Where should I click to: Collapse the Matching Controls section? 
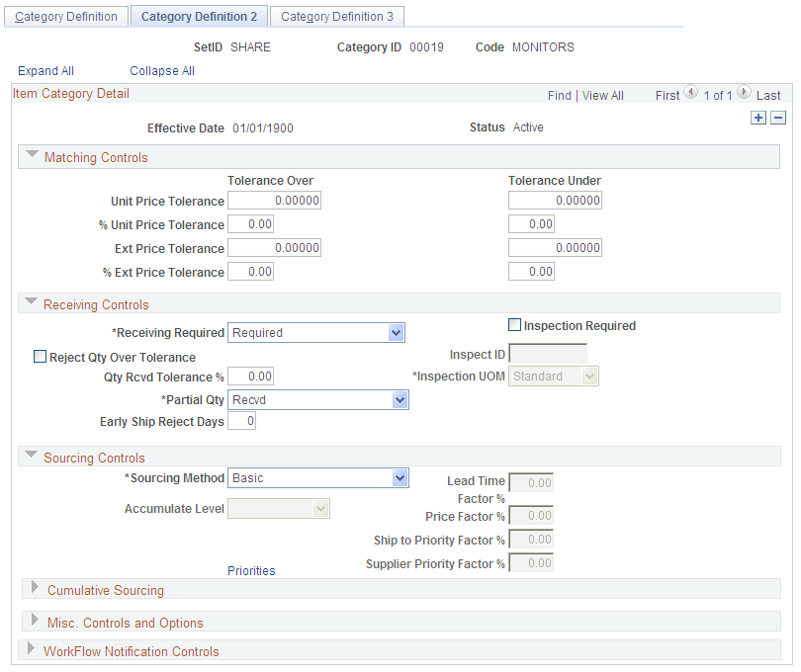pyautogui.click(x=32, y=155)
